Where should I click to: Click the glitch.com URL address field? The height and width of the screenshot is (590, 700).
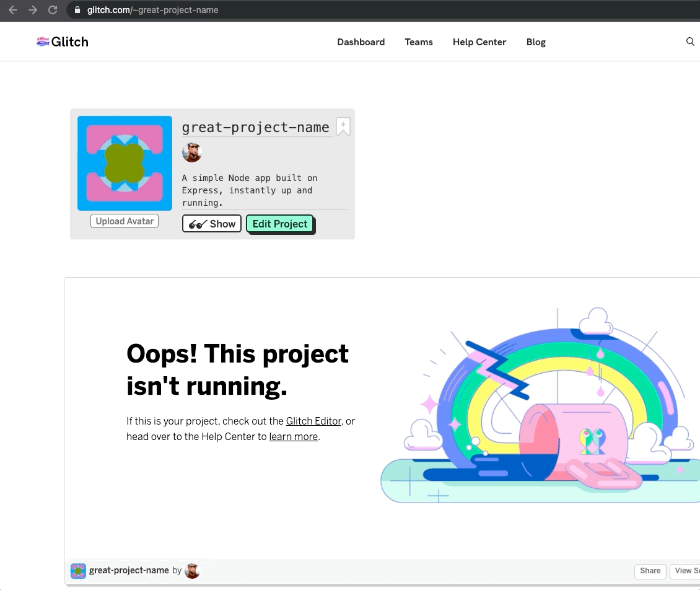384,10
